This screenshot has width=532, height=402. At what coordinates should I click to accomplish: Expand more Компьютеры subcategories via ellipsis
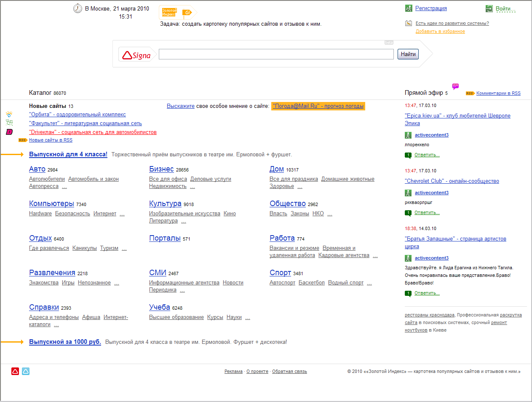(122, 214)
